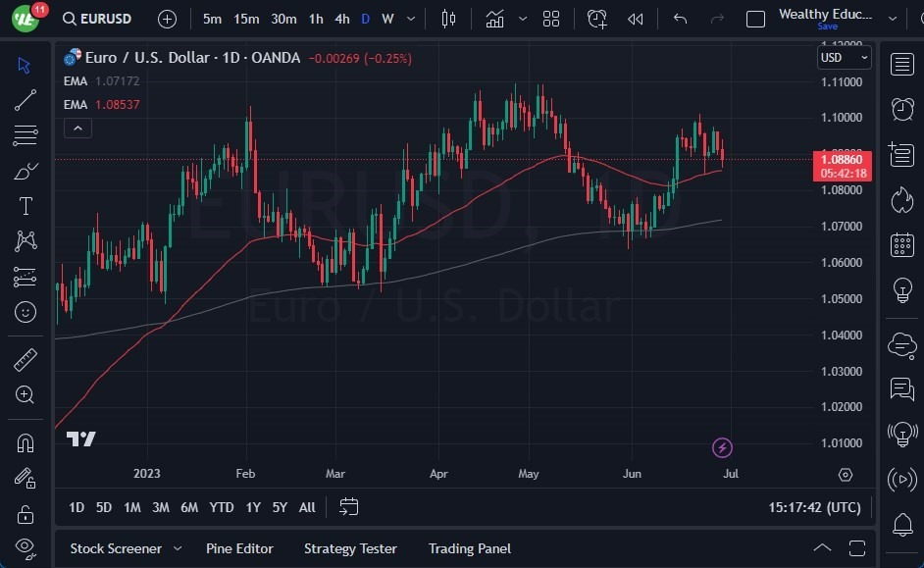This screenshot has height=568, width=924.
Task: Start Bar Replay mode
Action: pyautogui.click(x=635, y=18)
